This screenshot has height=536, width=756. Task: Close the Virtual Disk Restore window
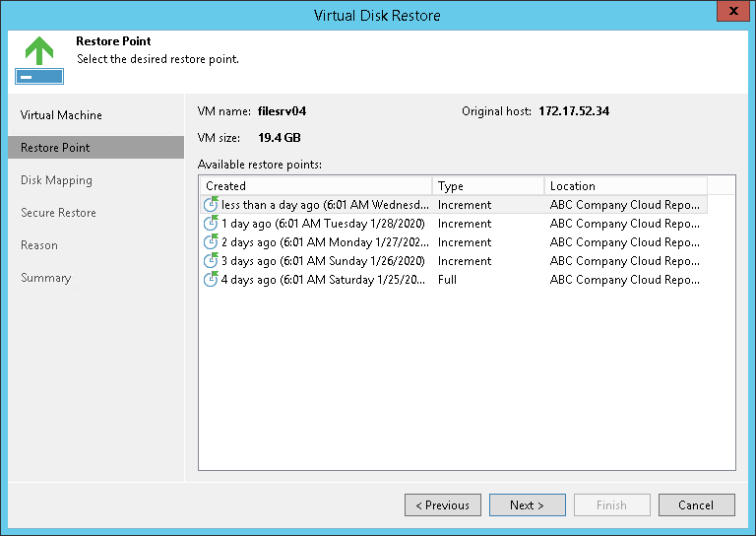pyautogui.click(x=728, y=14)
